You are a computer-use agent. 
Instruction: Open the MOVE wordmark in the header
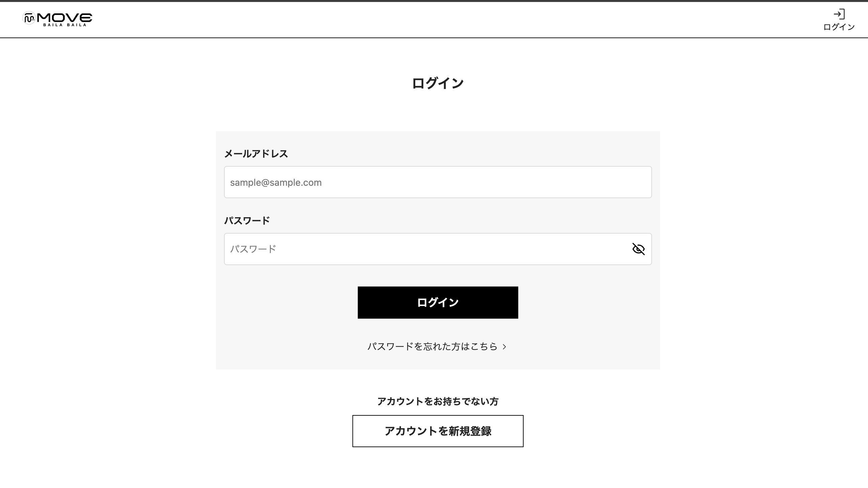[x=64, y=18]
